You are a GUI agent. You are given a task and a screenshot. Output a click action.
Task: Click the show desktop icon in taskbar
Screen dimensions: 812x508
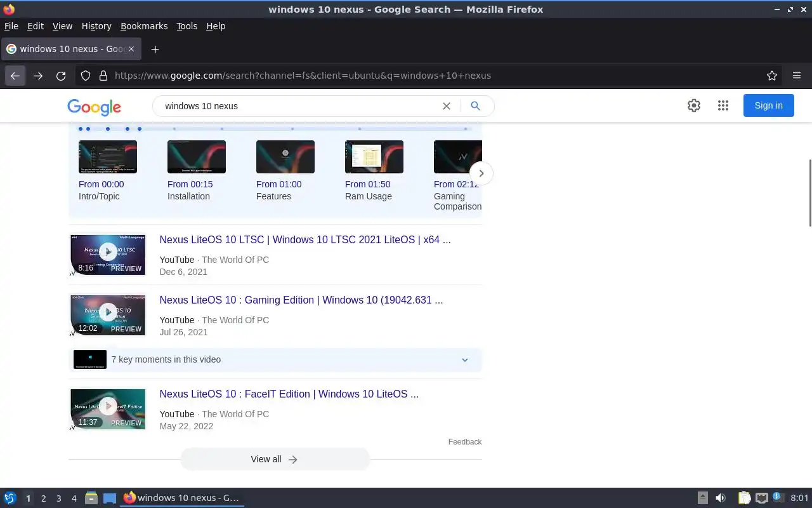click(110, 498)
